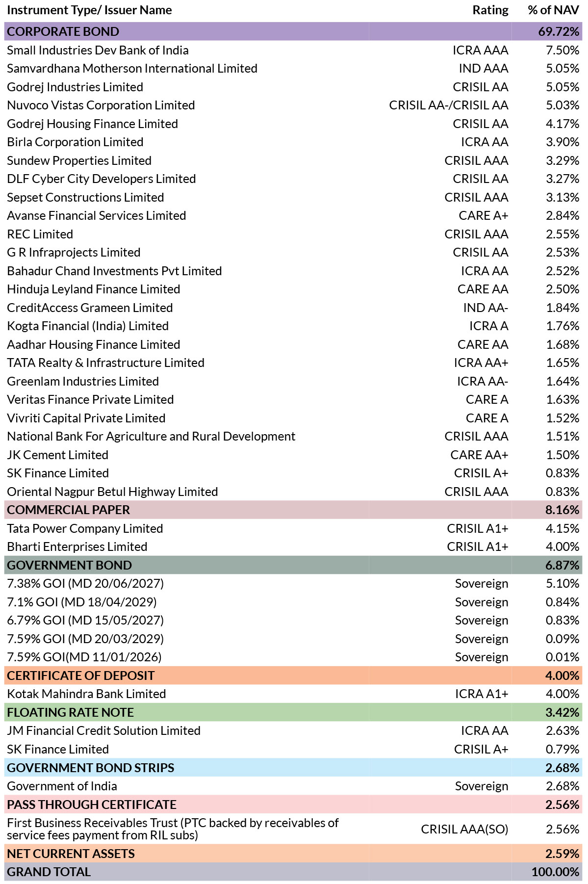Image resolution: width=588 pixels, height=884 pixels.
Task: Click the Rating column header
Action: 490,10
